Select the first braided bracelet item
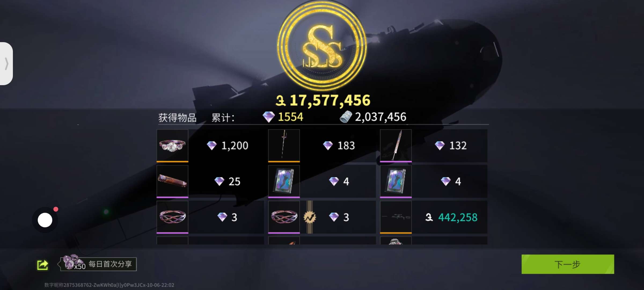Screen dimensions: 644x290 (x=173, y=217)
